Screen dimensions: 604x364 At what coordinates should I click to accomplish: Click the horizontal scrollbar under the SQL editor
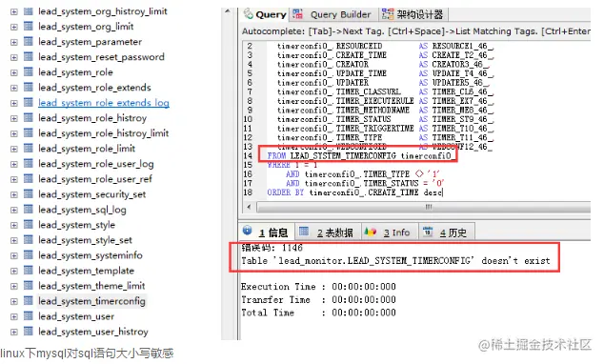click(424, 207)
